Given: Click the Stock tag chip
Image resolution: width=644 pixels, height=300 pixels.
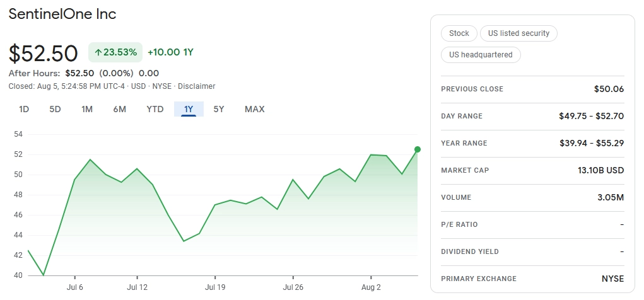Looking at the screenshot, I should tap(459, 33).
